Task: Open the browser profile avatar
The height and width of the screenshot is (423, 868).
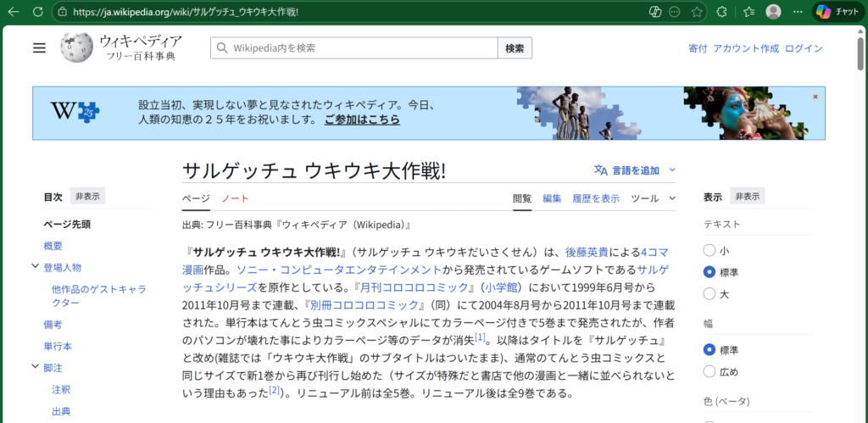Action: pyautogui.click(x=773, y=12)
